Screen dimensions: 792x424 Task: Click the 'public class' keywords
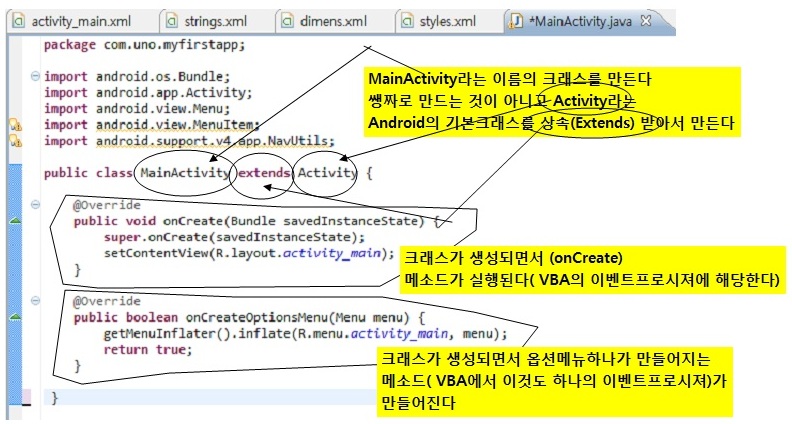tap(88, 173)
